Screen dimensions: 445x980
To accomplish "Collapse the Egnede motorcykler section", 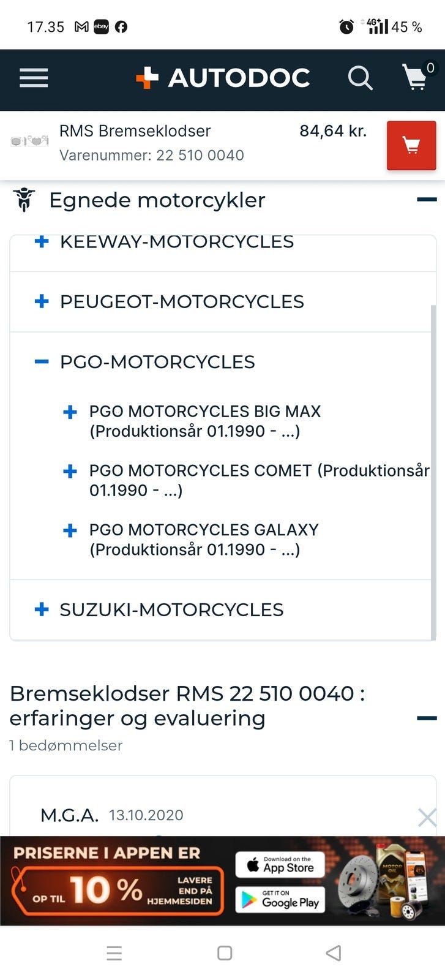I will [427, 200].
